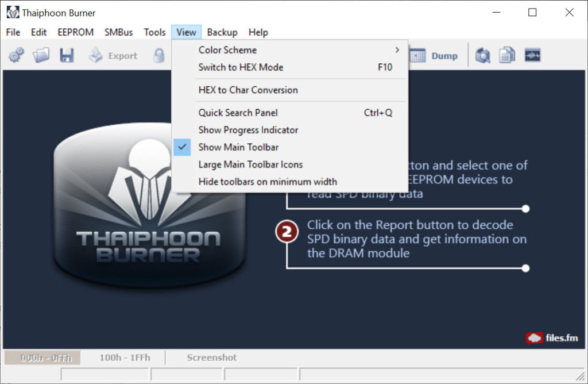Select Switch to HEX Mode
Screen dimensions: 588x384
(289, 67)
